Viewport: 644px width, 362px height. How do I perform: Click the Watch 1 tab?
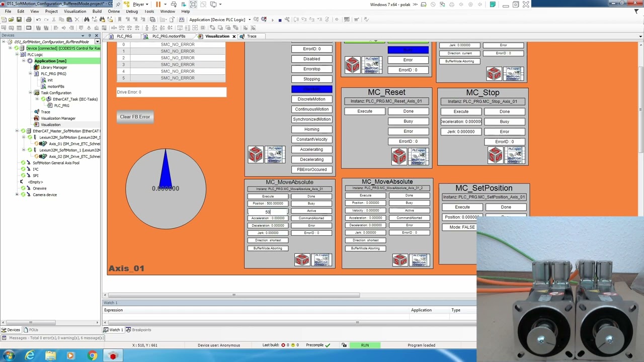coord(113,330)
